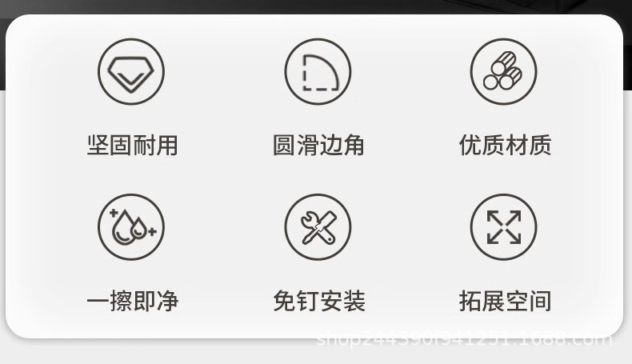Select the rounded corner quarter-circle icon
Image resolution: width=632 pixels, height=364 pixels.
pos(318,72)
